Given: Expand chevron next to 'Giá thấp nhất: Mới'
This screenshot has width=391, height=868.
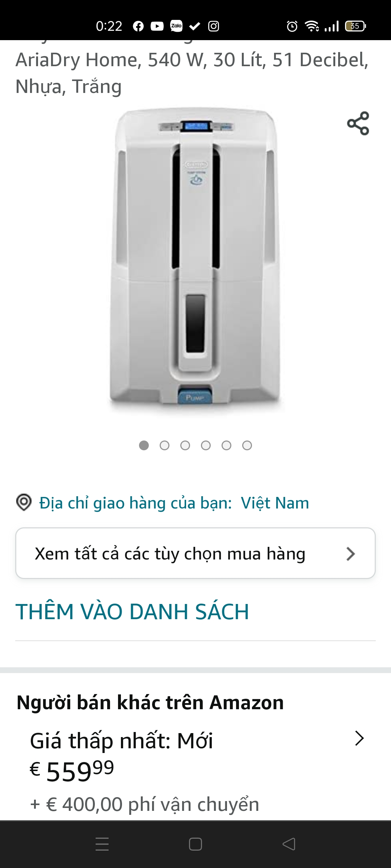Looking at the screenshot, I should [359, 738].
